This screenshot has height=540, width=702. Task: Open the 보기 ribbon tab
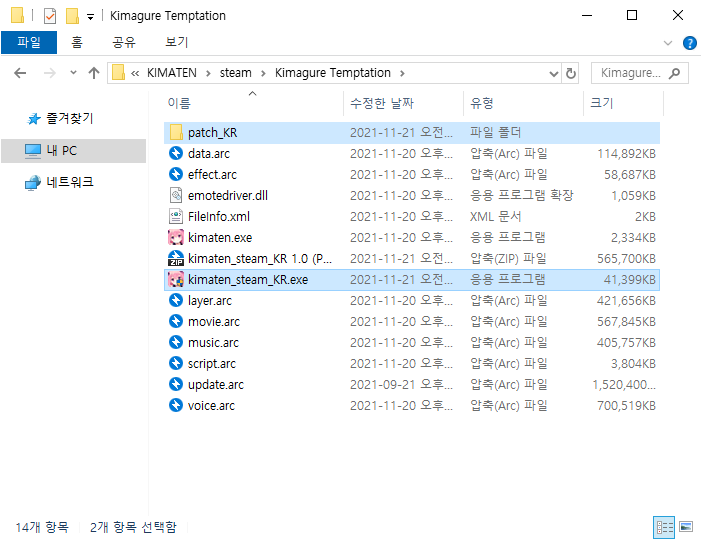tap(176, 43)
